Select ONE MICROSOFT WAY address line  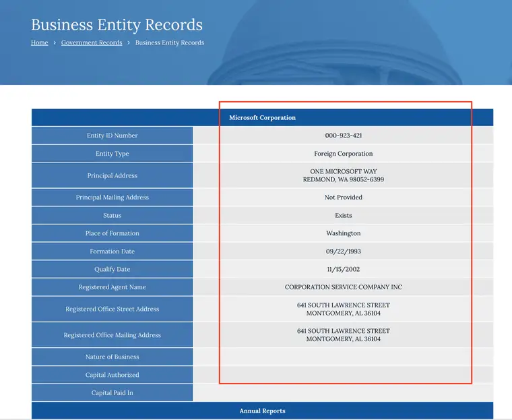click(x=344, y=171)
